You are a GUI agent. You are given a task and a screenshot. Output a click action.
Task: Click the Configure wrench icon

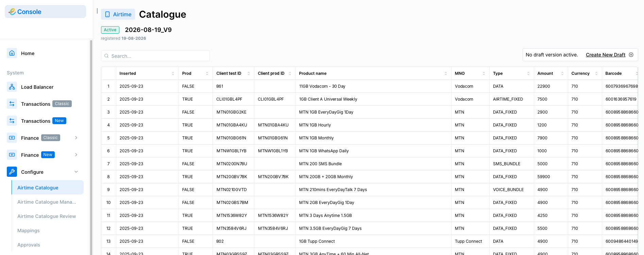point(12,172)
